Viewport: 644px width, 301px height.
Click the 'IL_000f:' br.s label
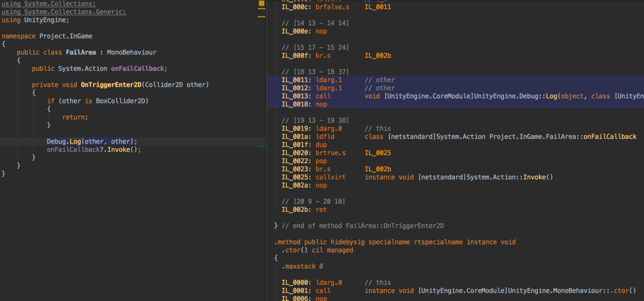point(297,56)
